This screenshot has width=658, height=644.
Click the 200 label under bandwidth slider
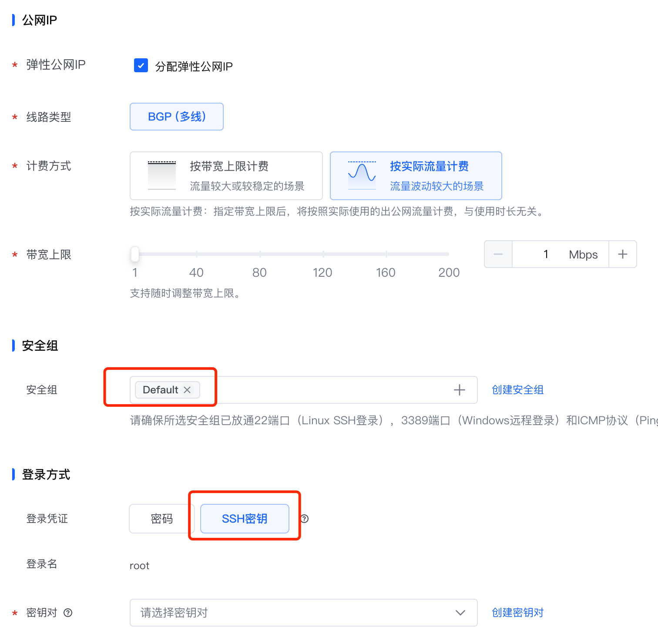point(449,273)
